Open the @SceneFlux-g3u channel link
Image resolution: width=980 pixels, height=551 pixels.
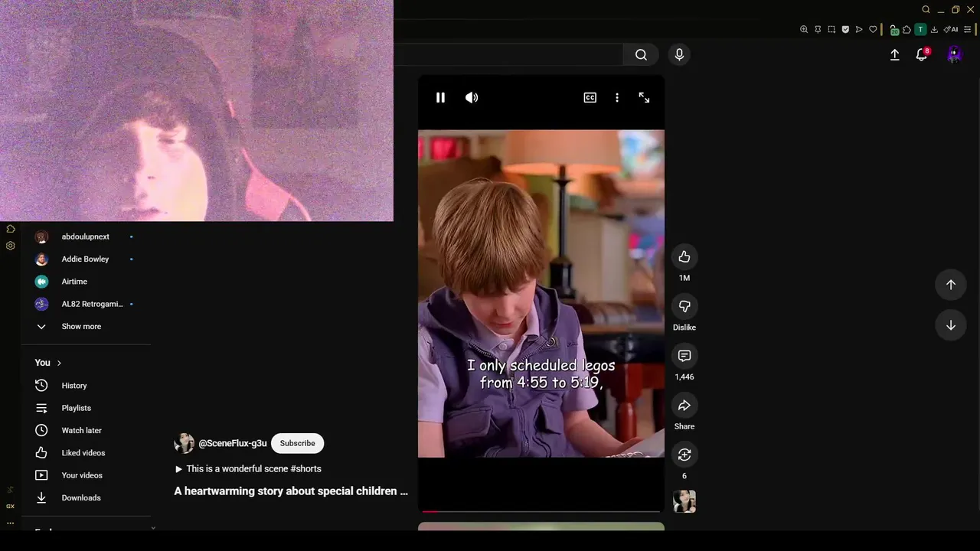(x=233, y=443)
